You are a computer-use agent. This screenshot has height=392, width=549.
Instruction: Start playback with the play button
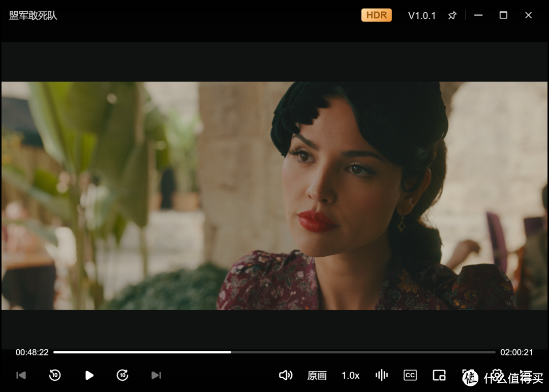coord(89,375)
